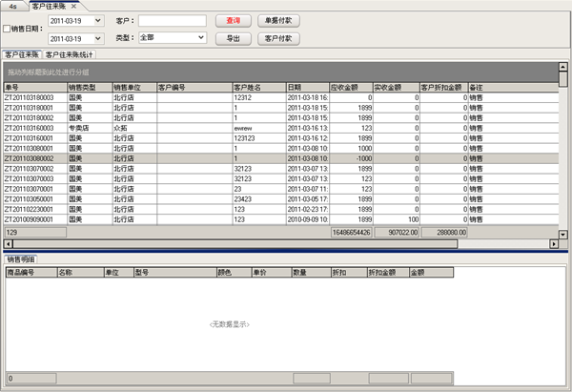Image resolution: width=572 pixels, height=392 pixels.
Task: Toggle the 销售日期 checkbox
Action: click(x=9, y=29)
